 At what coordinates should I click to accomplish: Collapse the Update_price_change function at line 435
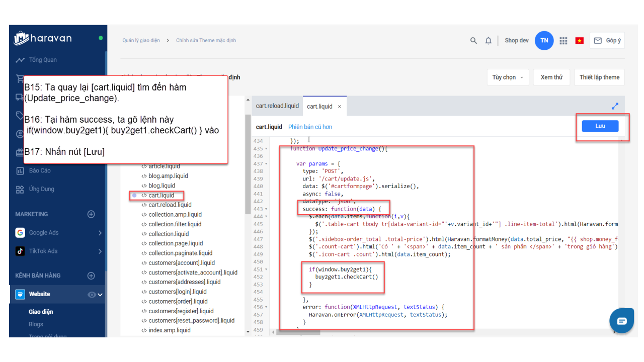pyautogui.click(x=266, y=149)
